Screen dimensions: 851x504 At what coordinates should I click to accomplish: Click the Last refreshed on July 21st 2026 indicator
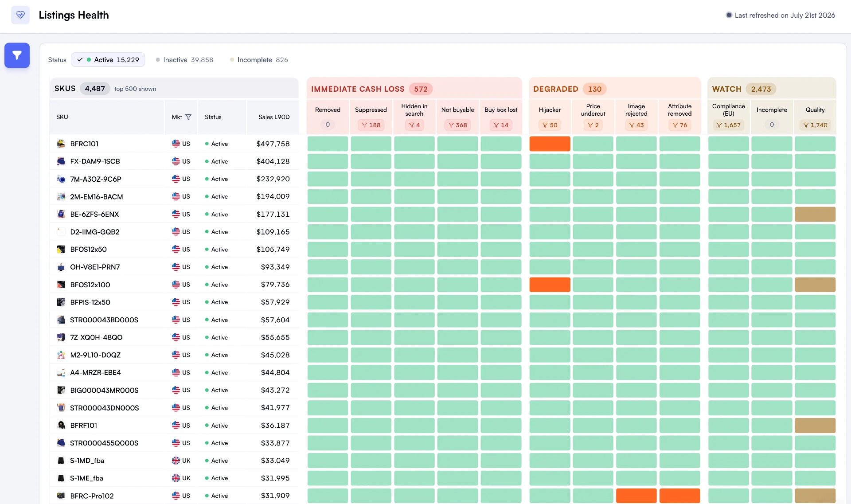[781, 15]
